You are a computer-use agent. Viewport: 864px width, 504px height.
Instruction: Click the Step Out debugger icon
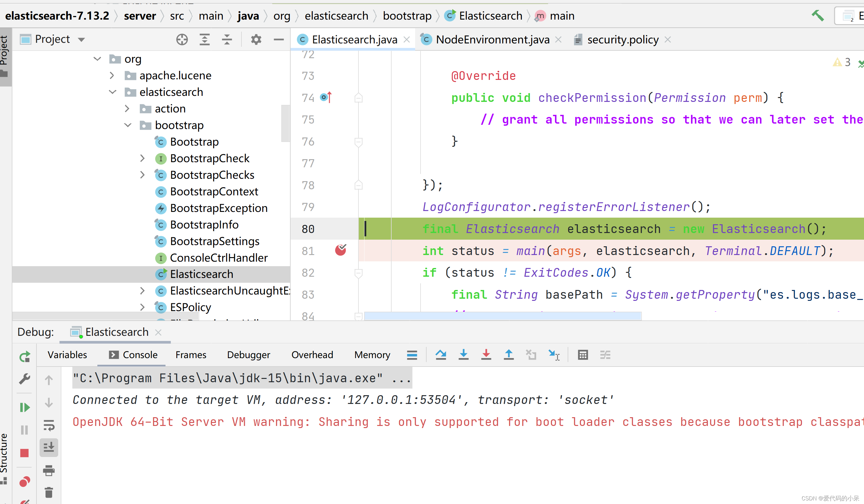(509, 354)
